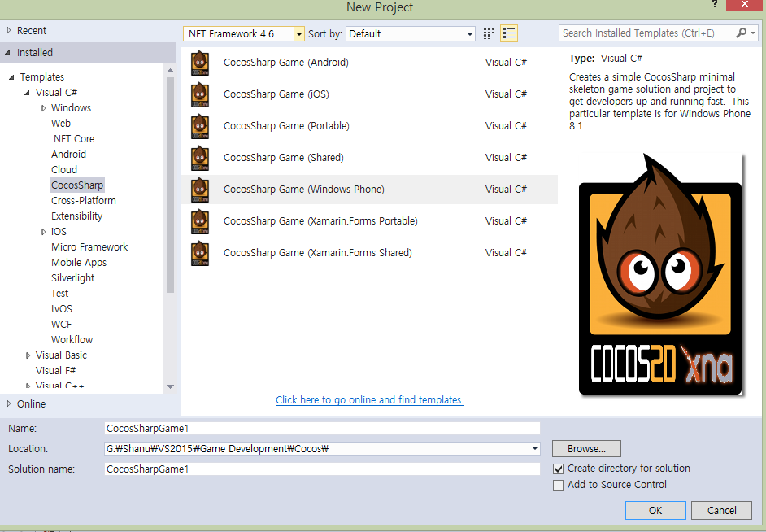Open search options dropdown arrow

[x=753, y=33]
